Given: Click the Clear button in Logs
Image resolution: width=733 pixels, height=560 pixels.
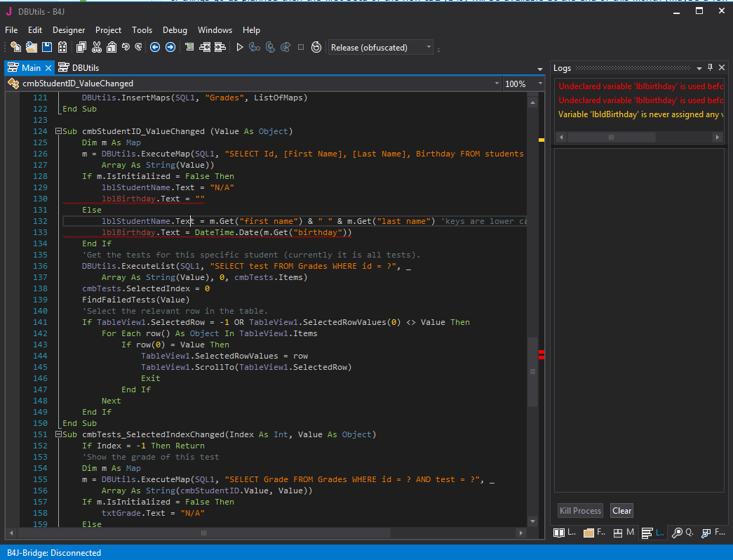Looking at the screenshot, I should coord(621,511).
